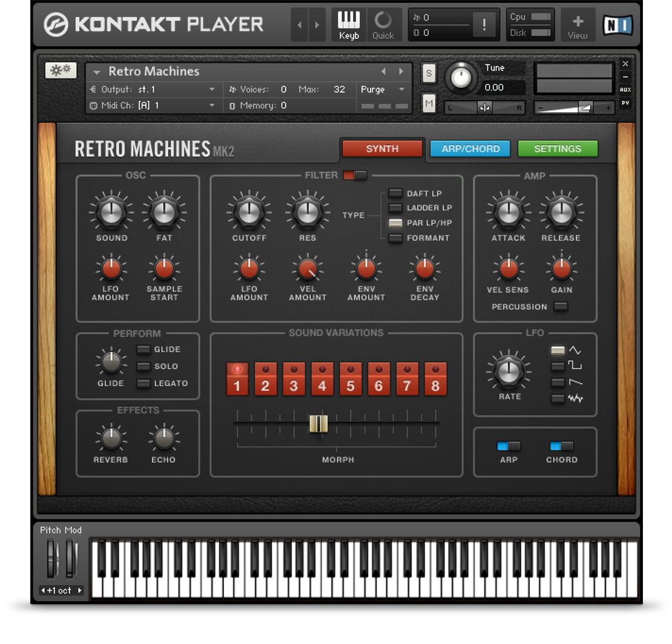Enable PERCUSSION checkbox in AMP
672x644 pixels.
point(561,306)
